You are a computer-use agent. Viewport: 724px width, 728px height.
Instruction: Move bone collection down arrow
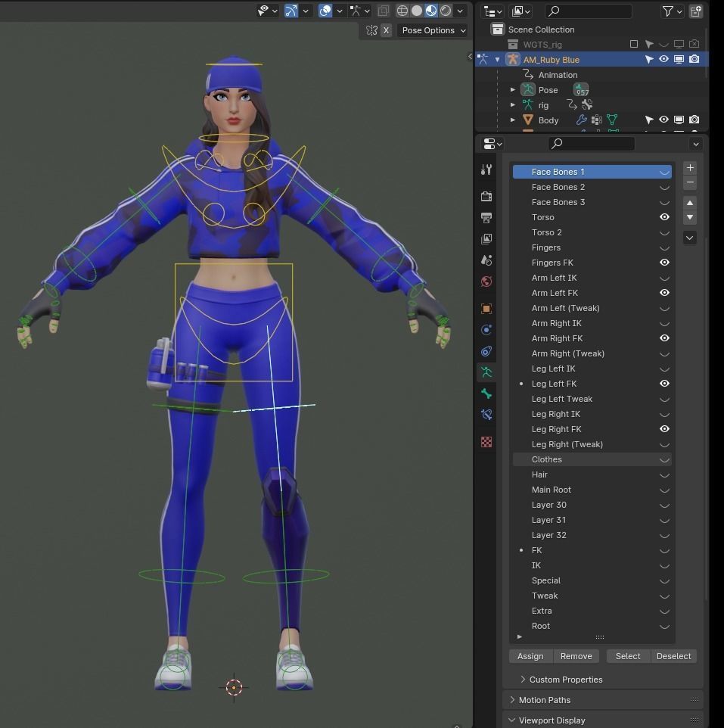[x=690, y=217]
